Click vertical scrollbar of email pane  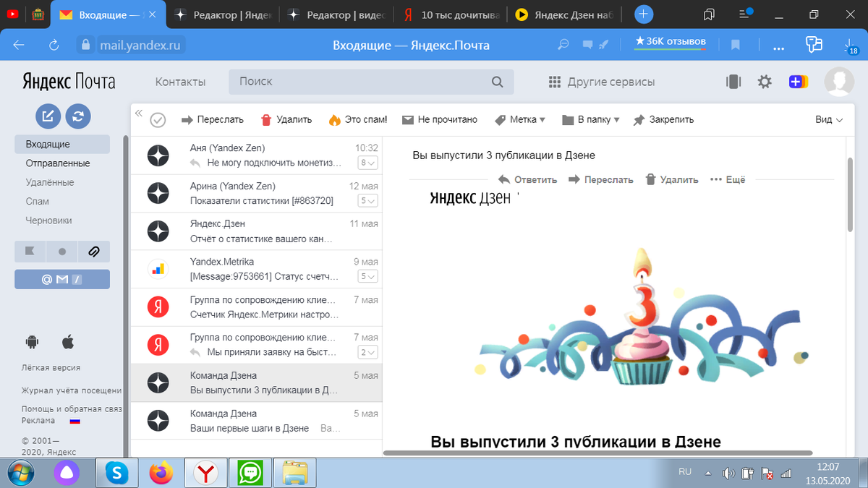[850, 194]
